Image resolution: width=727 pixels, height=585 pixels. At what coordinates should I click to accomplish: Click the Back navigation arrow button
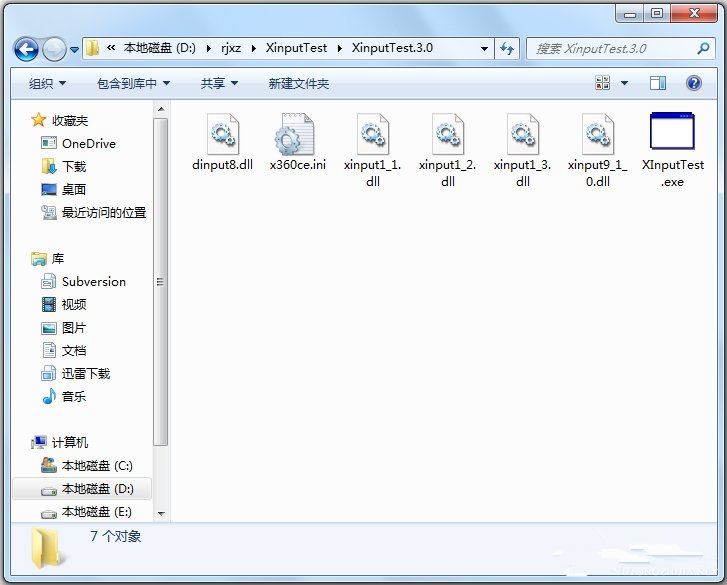pos(26,48)
